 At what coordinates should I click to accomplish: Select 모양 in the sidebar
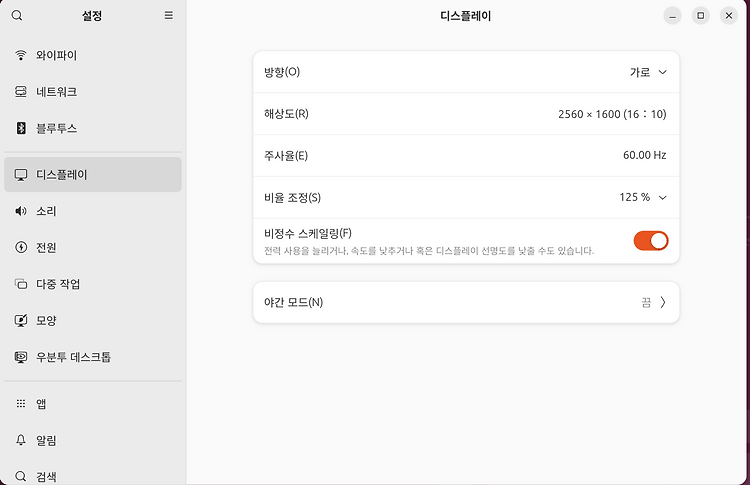[x=93, y=320]
